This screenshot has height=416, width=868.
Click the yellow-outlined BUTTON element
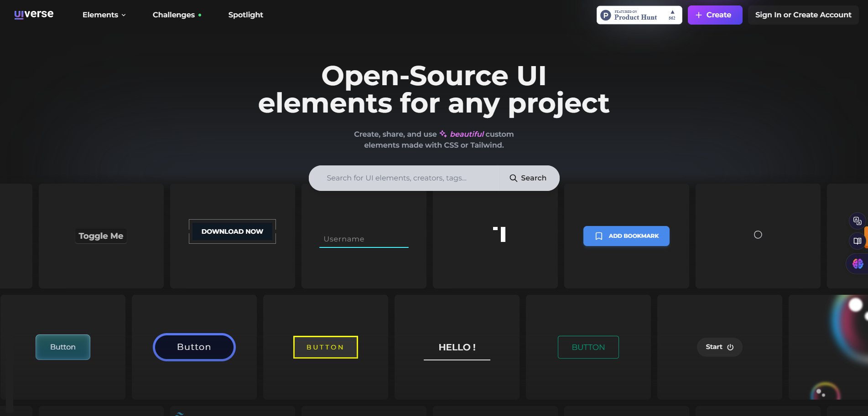click(x=325, y=347)
